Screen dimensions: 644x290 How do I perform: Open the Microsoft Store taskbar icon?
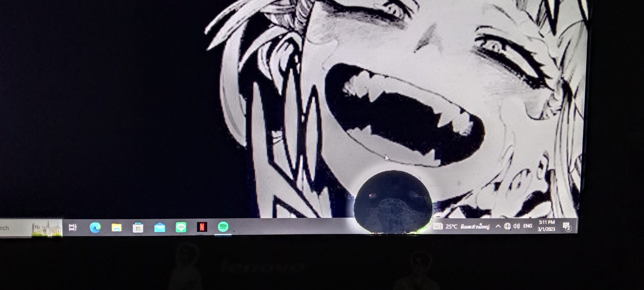coord(138,227)
